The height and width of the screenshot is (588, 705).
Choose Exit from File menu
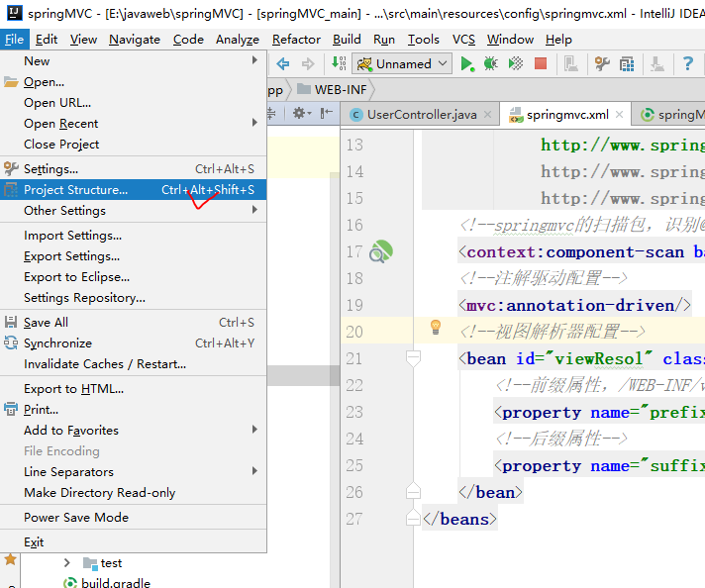pos(133,541)
